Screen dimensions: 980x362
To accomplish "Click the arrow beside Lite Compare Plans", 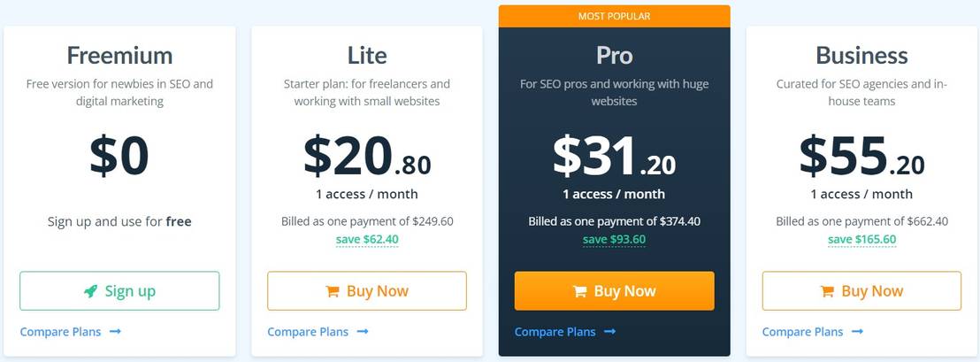I will (x=363, y=332).
